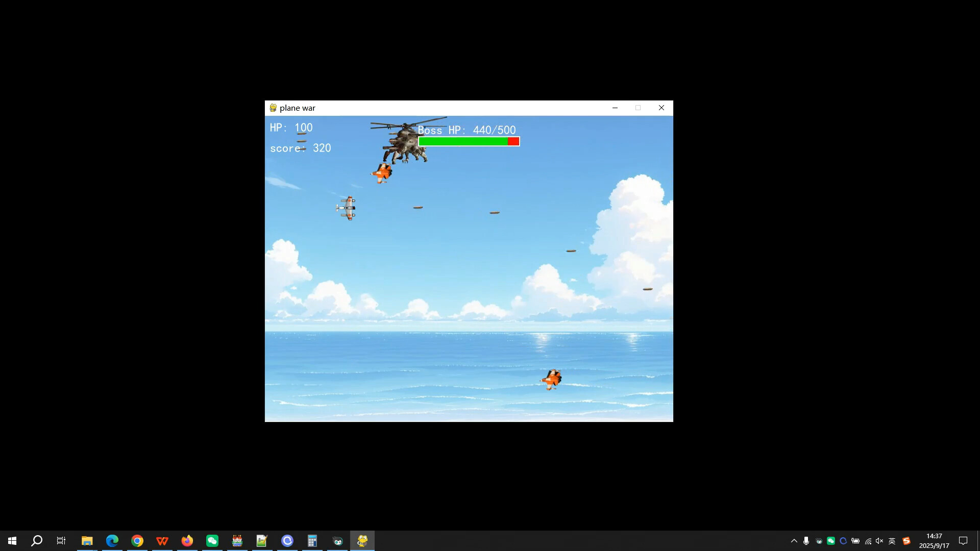Expand the hidden system tray icons chevron
Viewport: 980px width, 551px height.
pos(794,541)
